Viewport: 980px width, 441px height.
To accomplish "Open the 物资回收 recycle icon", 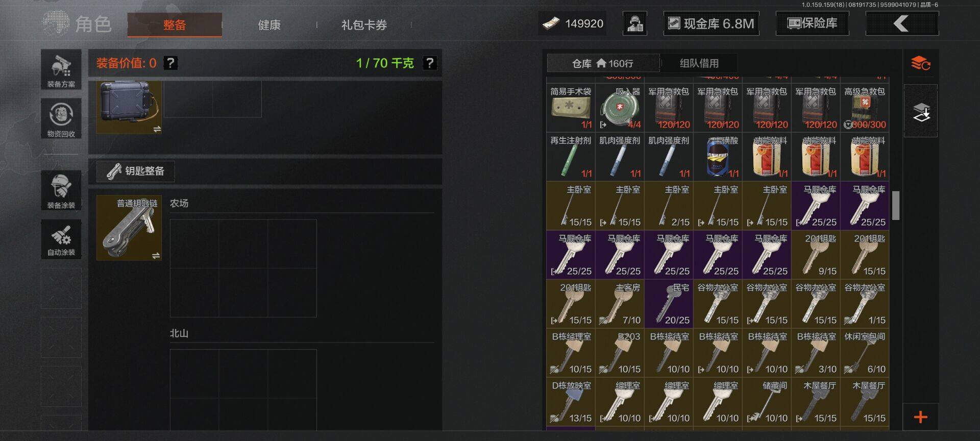I will click(x=61, y=118).
